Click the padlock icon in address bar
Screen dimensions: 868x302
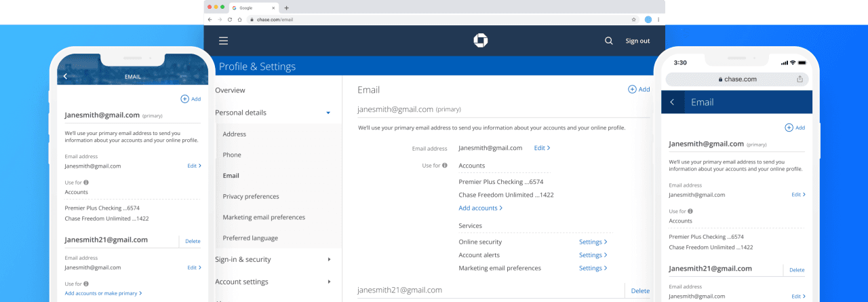251,20
